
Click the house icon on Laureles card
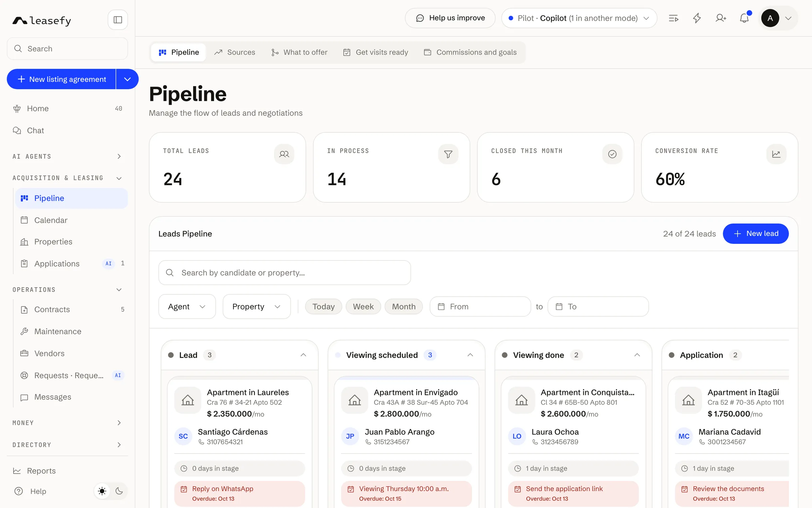coord(188,400)
